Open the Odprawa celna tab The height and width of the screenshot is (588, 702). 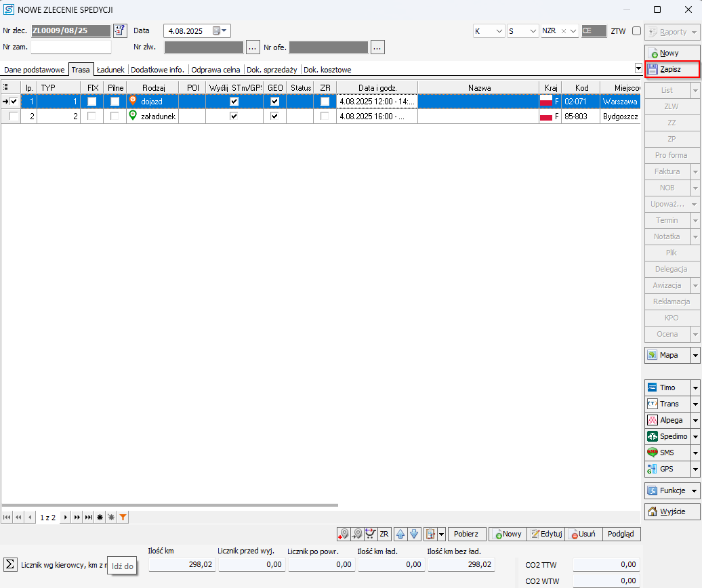point(215,70)
